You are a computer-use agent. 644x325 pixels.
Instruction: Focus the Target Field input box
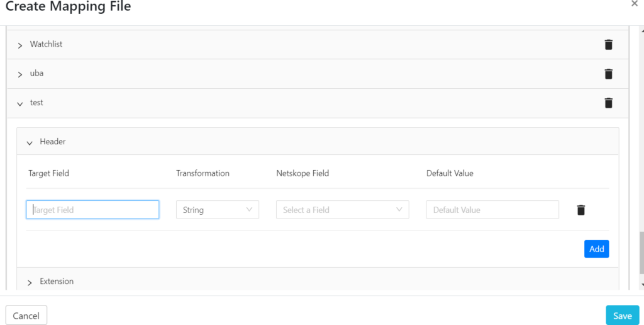click(92, 210)
